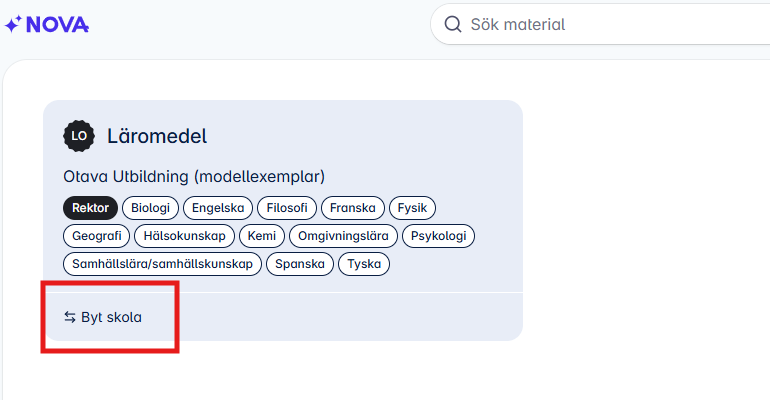Screen dimensions: 770x400
Task: Pick the Spanska subject chip
Action: [300, 264]
